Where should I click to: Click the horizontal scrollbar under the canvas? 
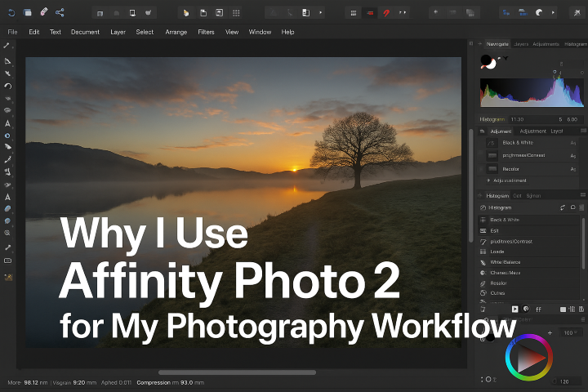[237, 372]
